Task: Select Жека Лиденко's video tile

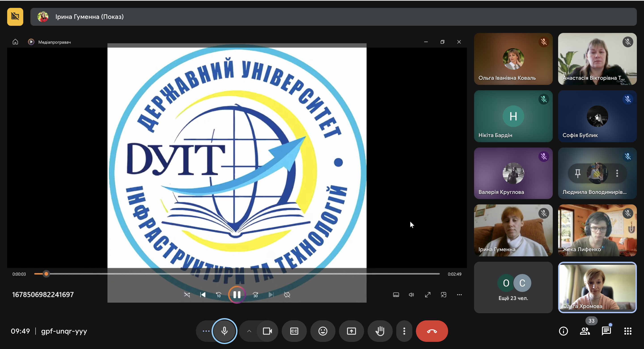Action: pyautogui.click(x=597, y=230)
